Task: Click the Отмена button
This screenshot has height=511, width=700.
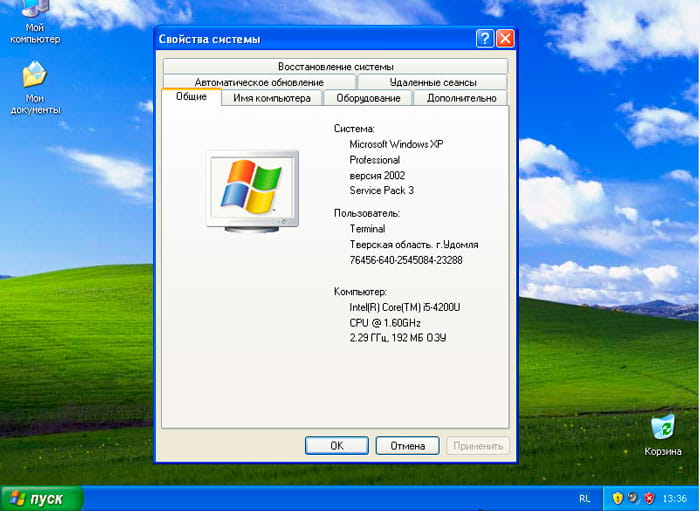Action: [x=407, y=445]
